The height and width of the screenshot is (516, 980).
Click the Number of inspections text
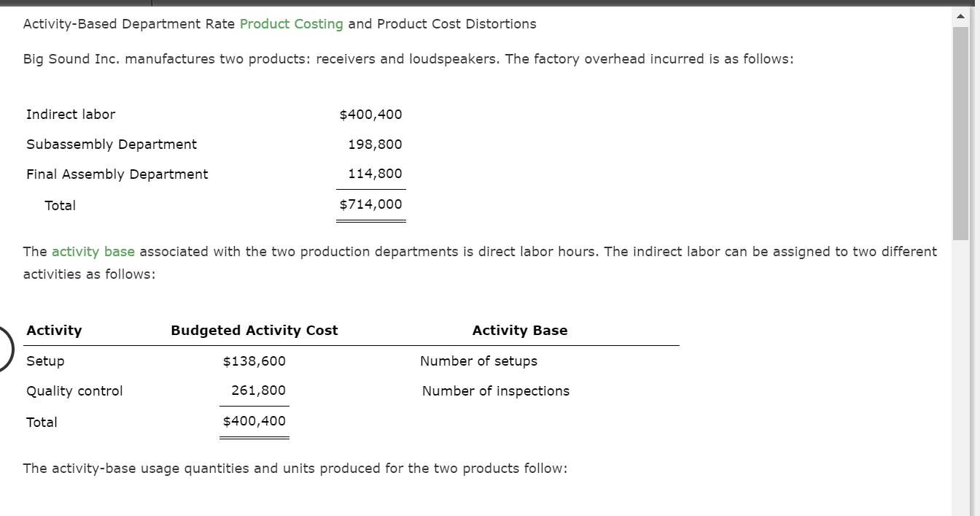click(495, 390)
